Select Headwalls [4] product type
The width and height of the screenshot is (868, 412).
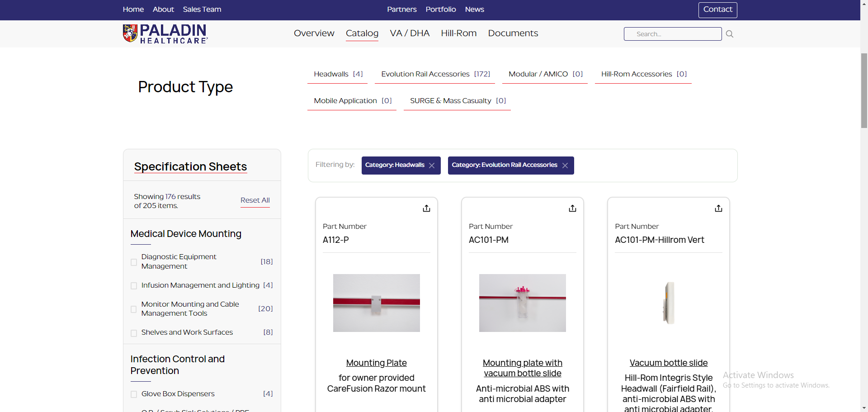coord(338,74)
